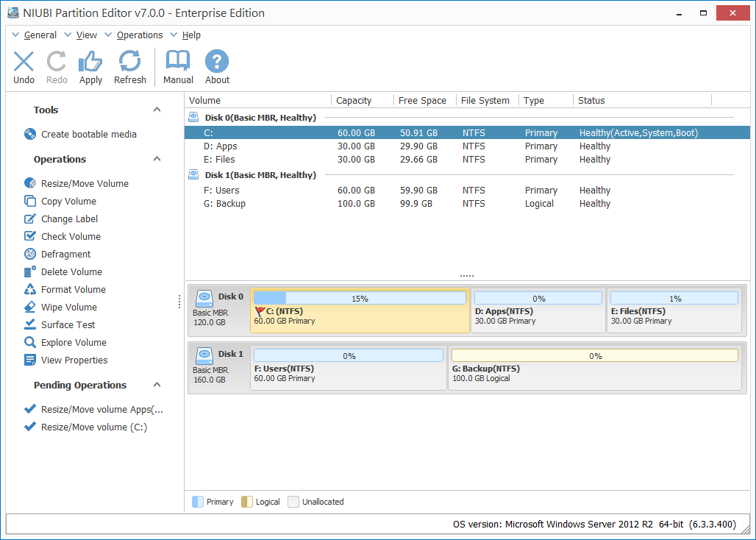Click the Create bootable media icon
Screen dimensions: 756x540
coord(30,134)
